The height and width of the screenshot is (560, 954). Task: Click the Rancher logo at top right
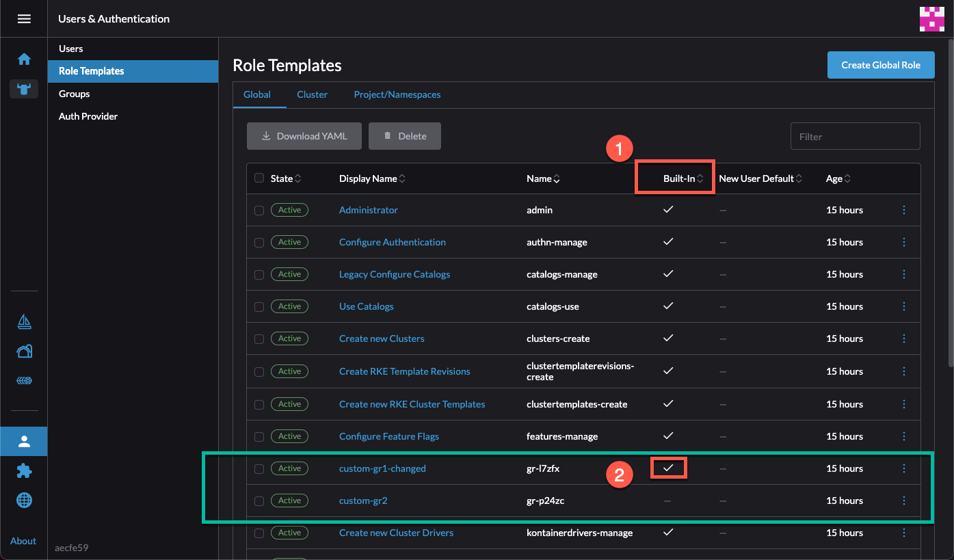click(x=932, y=18)
